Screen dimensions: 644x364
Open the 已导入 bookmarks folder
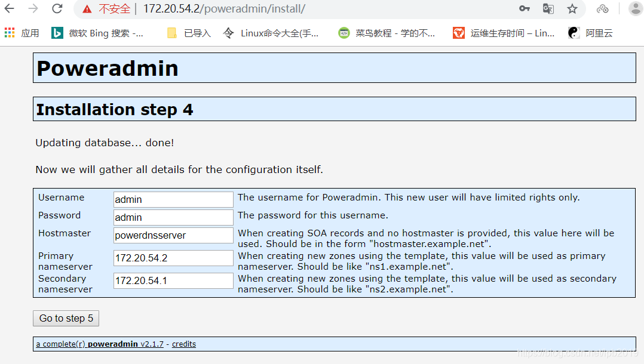189,33
